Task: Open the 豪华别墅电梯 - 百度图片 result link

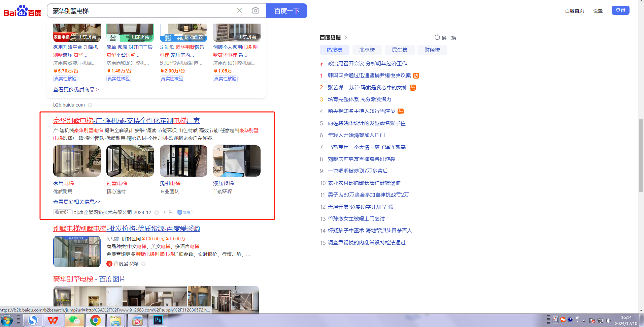Action: pos(89,279)
